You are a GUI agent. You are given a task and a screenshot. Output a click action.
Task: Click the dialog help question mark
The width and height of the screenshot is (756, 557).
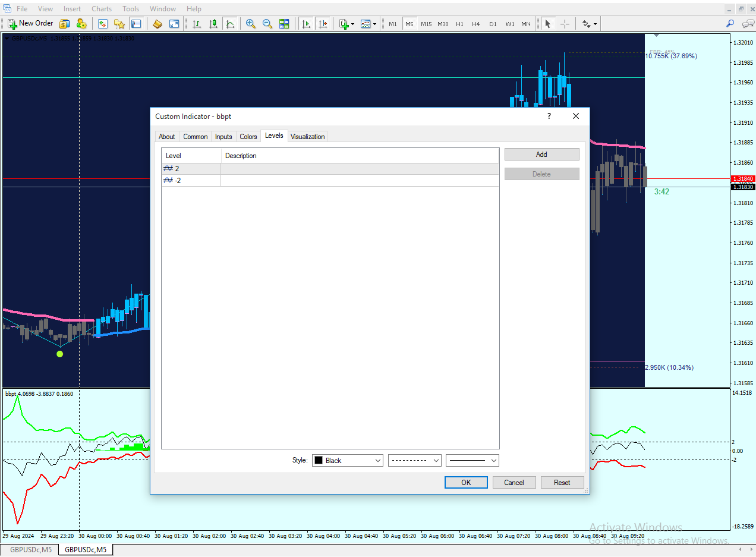[x=549, y=117]
